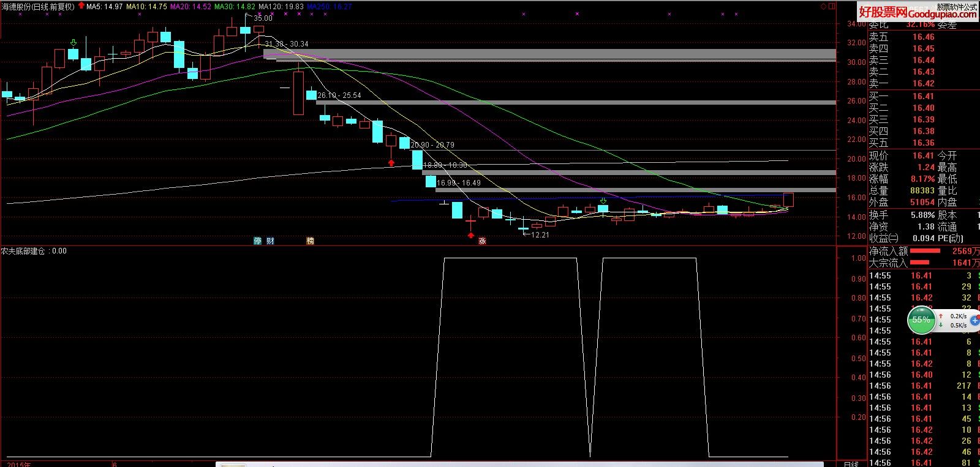Click the 买五 price 16.36
The height and width of the screenshot is (467, 980).
click(x=924, y=143)
